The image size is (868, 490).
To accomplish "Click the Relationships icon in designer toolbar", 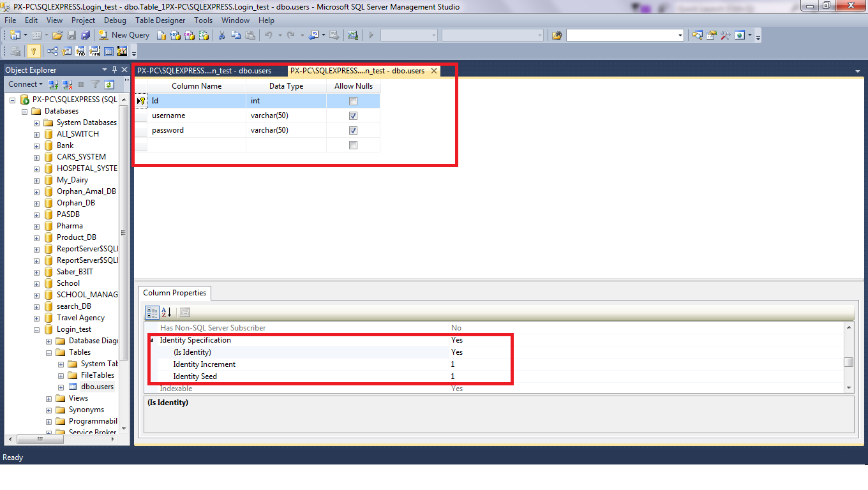I will pyautogui.click(x=52, y=51).
